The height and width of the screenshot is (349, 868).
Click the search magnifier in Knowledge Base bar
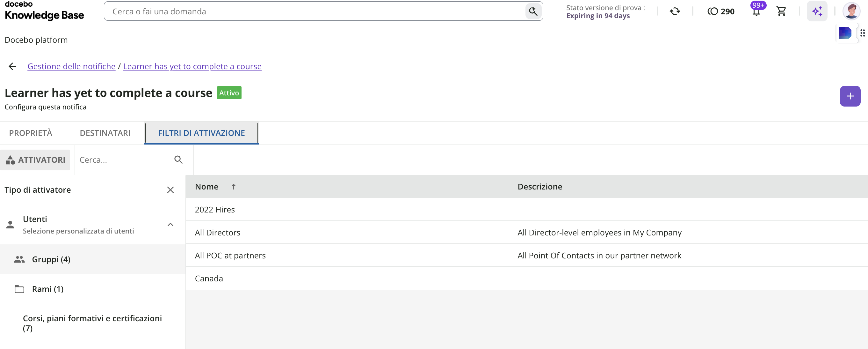click(x=533, y=11)
